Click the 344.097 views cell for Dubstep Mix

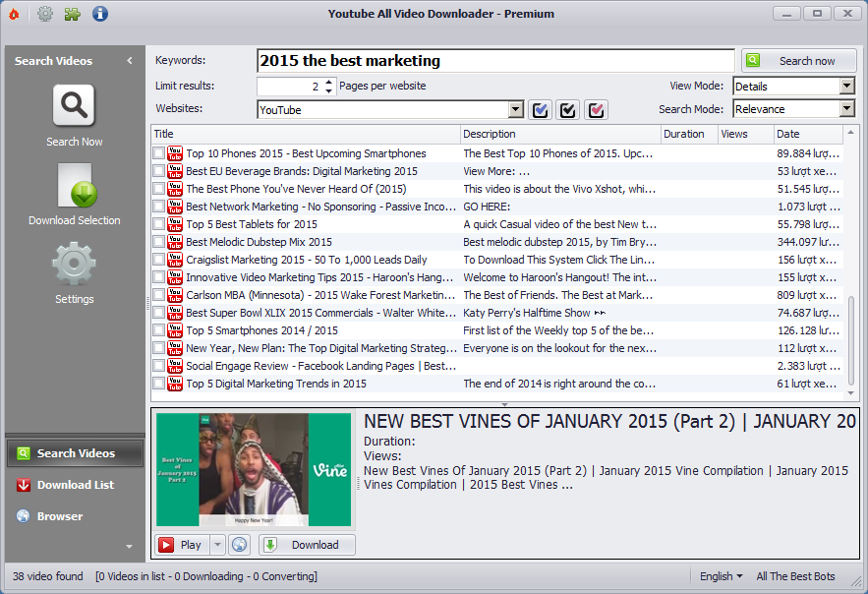[x=808, y=242]
